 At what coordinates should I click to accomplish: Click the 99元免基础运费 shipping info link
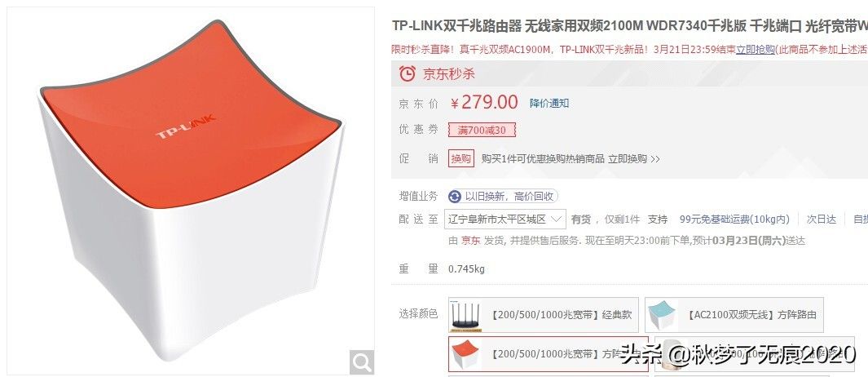coord(734,219)
